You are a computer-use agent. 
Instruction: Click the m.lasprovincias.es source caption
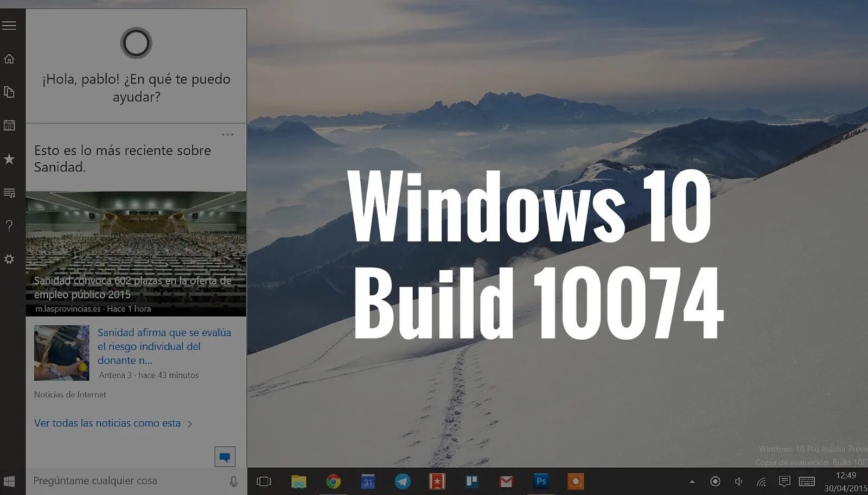[93, 309]
